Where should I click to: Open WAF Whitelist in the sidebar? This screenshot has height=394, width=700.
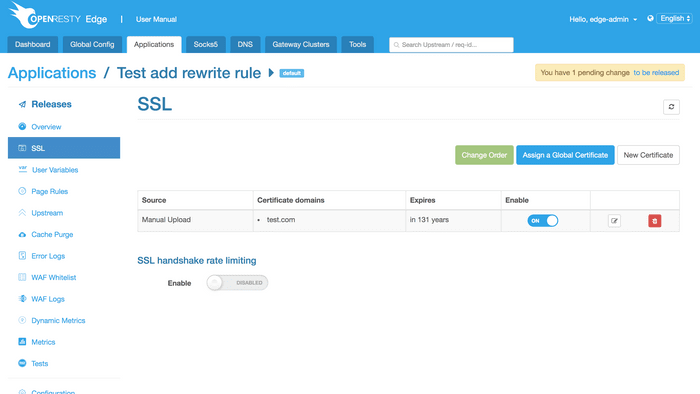54,277
